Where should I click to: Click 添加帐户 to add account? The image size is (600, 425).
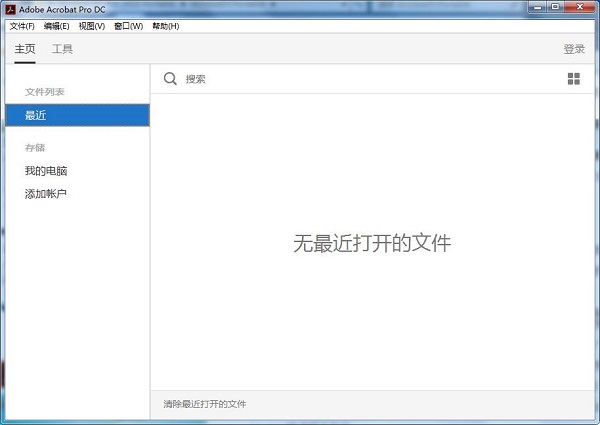tap(46, 194)
